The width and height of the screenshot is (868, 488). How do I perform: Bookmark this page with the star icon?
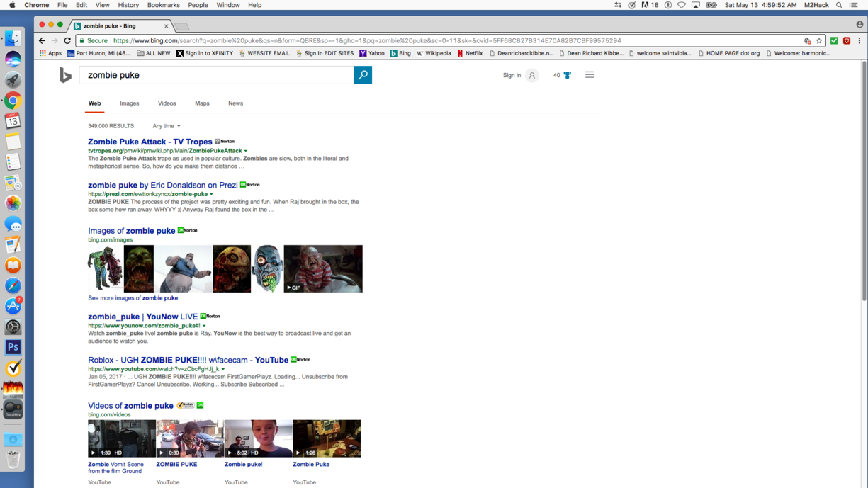pyautogui.click(x=819, y=41)
